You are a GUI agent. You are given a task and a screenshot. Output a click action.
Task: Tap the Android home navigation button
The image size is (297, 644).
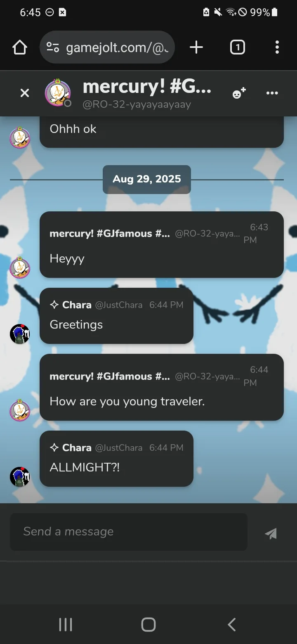pos(148,625)
